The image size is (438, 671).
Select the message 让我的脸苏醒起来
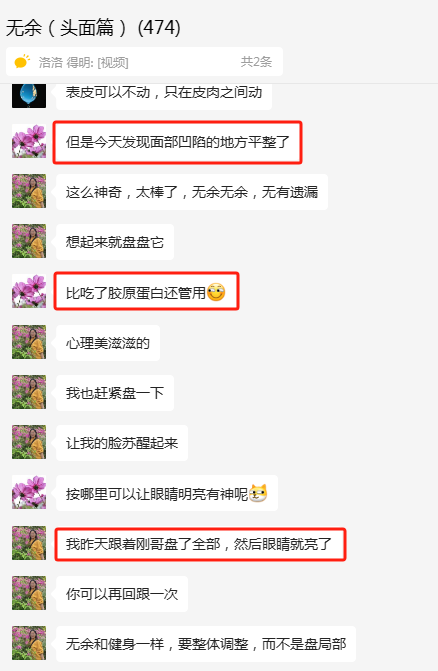click(122, 443)
